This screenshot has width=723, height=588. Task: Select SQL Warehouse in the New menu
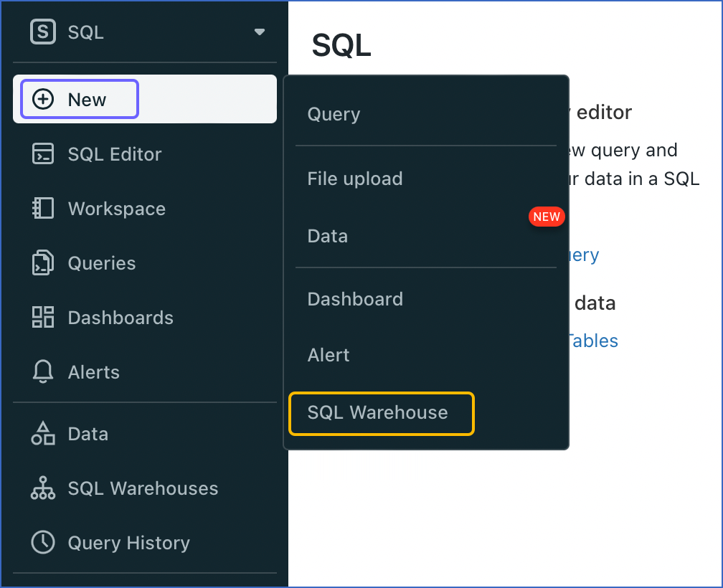(x=378, y=412)
